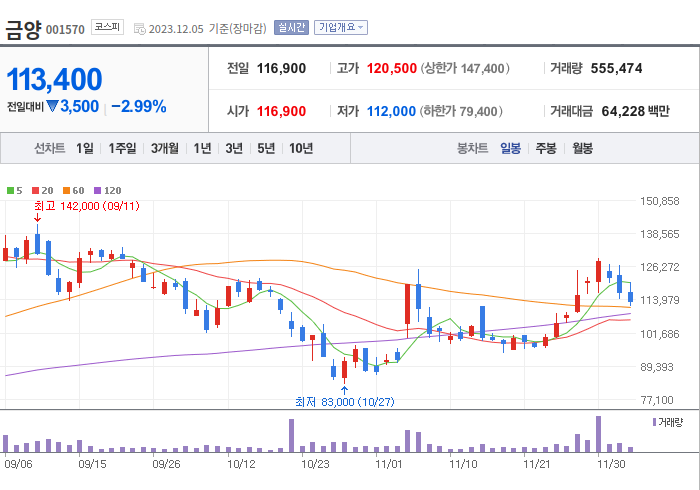Click the 150,858 price axis label
Viewport: 700px width, 490px height.
(x=659, y=201)
